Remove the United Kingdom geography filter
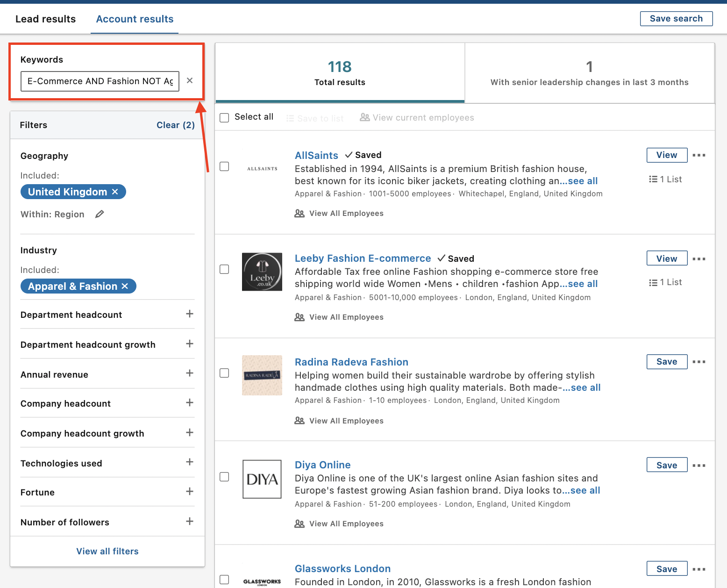 [115, 192]
